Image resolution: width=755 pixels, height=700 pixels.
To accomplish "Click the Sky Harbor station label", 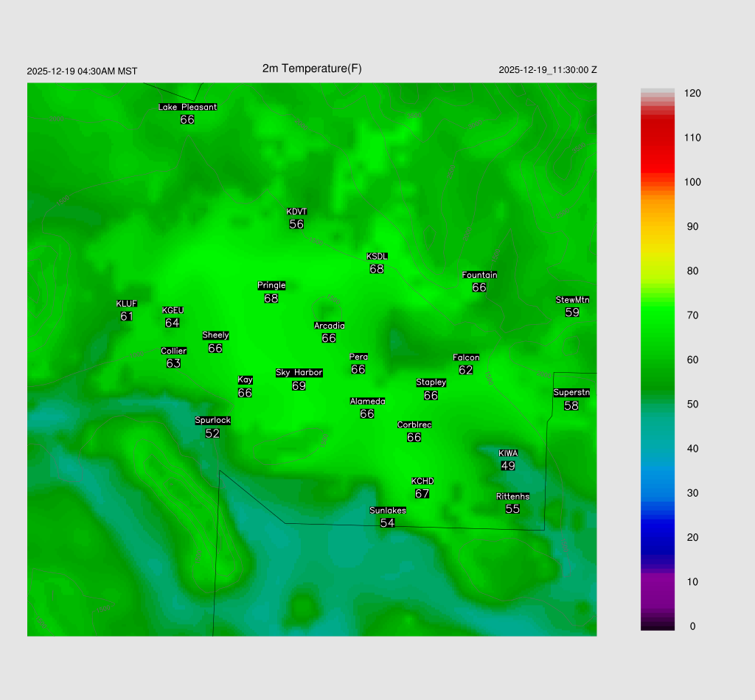I will click(x=299, y=373).
